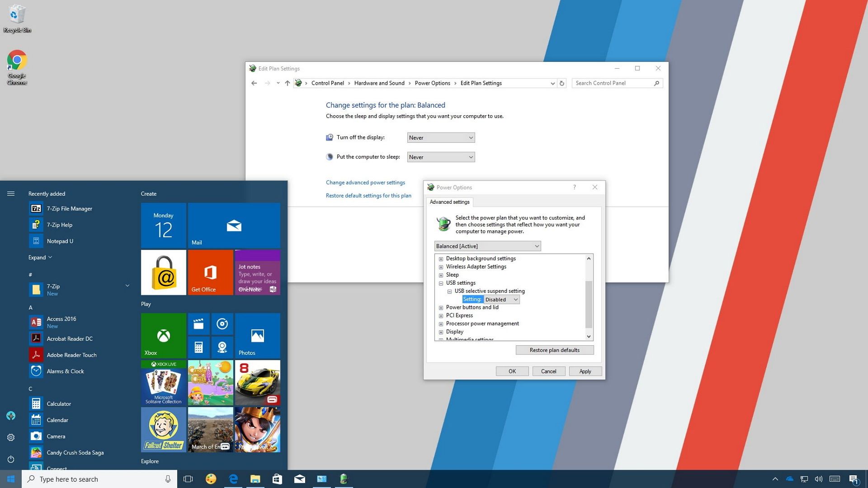Navigate to Power Options via the breadcrumb
The image size is (868, 488).
click(x=432, y=83)
